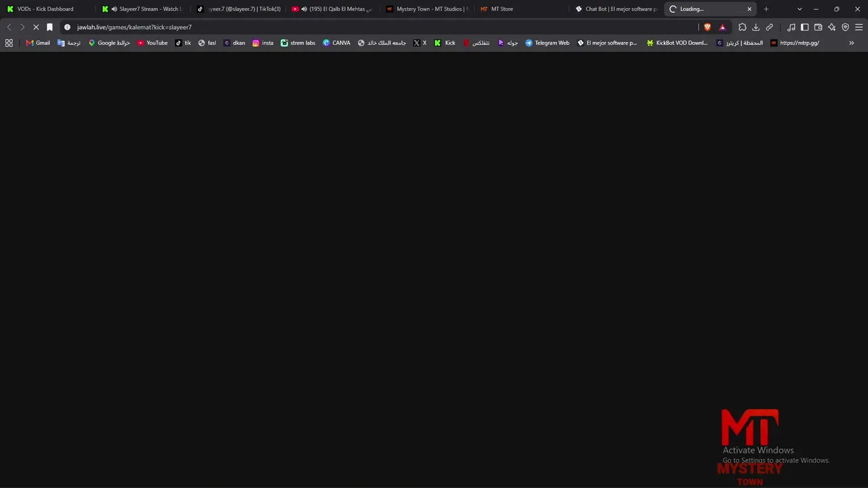Open the insta bookmark

tap(263, 43)
